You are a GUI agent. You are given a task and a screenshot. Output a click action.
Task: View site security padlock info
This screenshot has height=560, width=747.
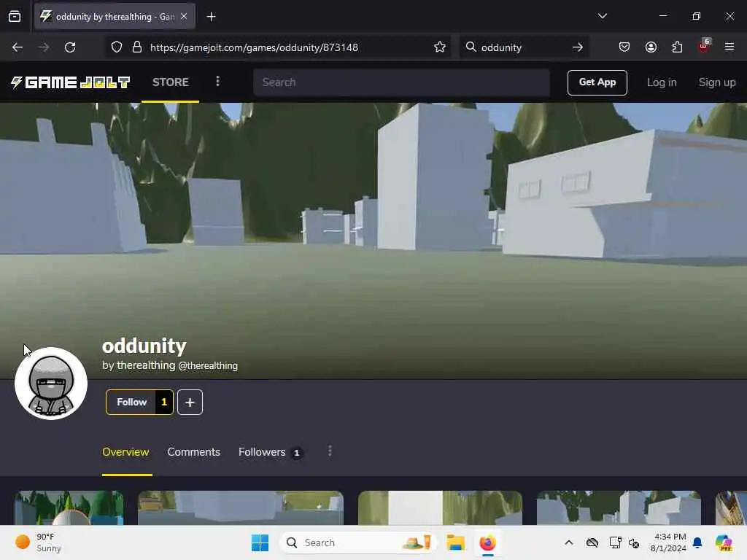pyautogui.click(x=137, y=47)
